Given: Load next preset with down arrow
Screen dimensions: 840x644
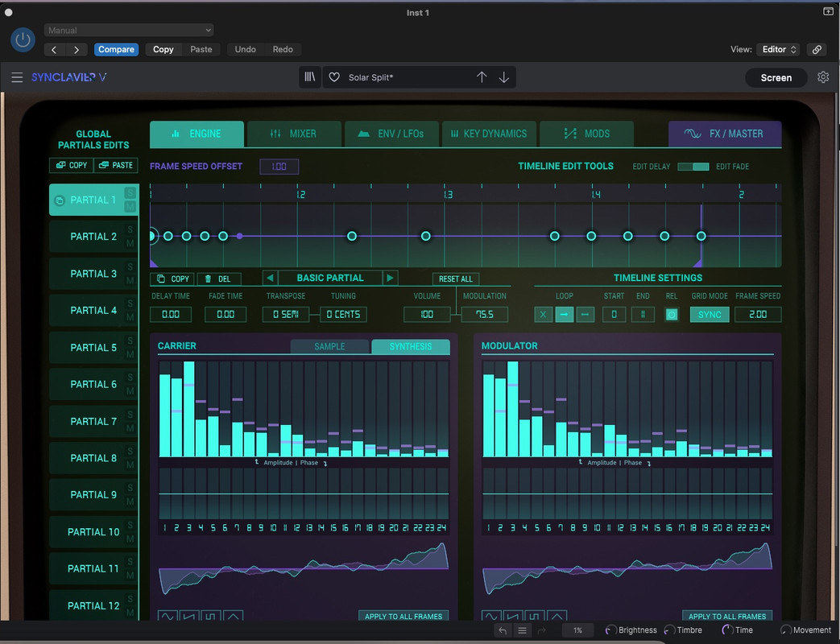Looking at the screenshot, I should (x=504, y=77).
